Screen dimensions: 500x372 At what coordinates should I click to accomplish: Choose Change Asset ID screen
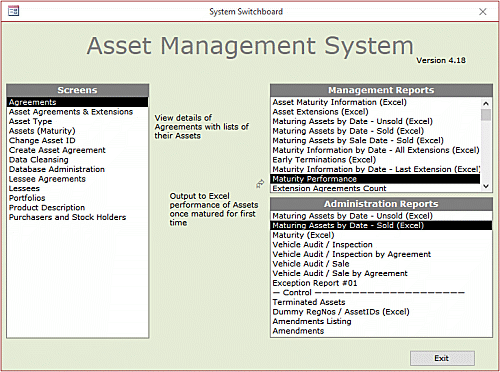click(x=77, y=141)
